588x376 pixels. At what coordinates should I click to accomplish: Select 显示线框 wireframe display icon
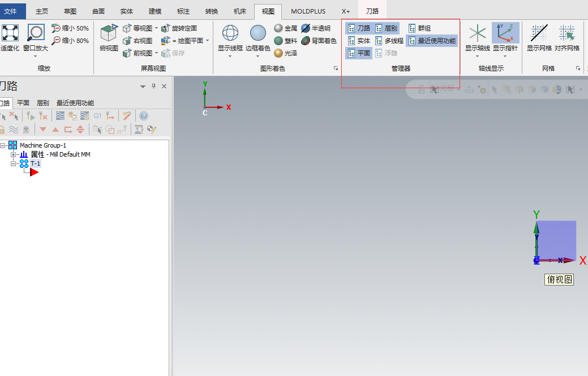[230, 35]
